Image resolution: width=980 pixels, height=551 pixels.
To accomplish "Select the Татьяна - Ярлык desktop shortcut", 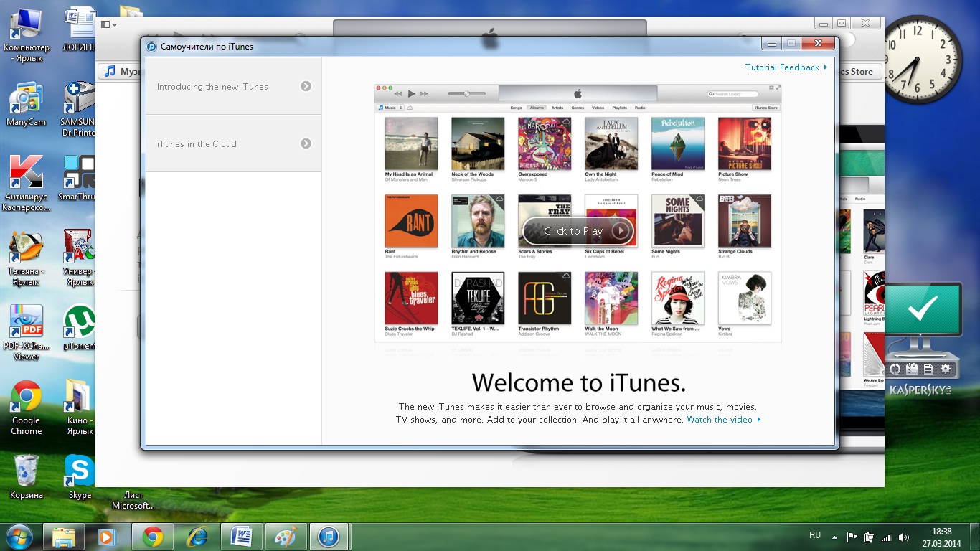I will pos(27,258).
